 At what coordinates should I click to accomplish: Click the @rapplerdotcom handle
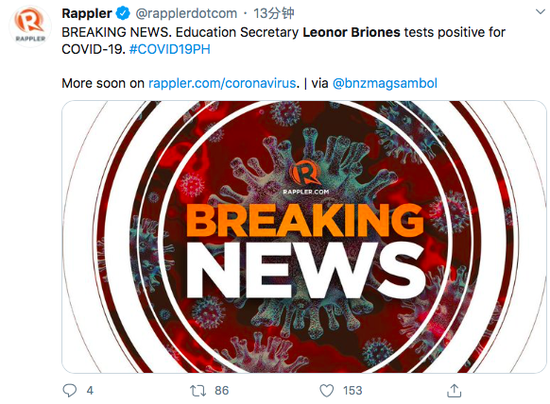[186, 14]
